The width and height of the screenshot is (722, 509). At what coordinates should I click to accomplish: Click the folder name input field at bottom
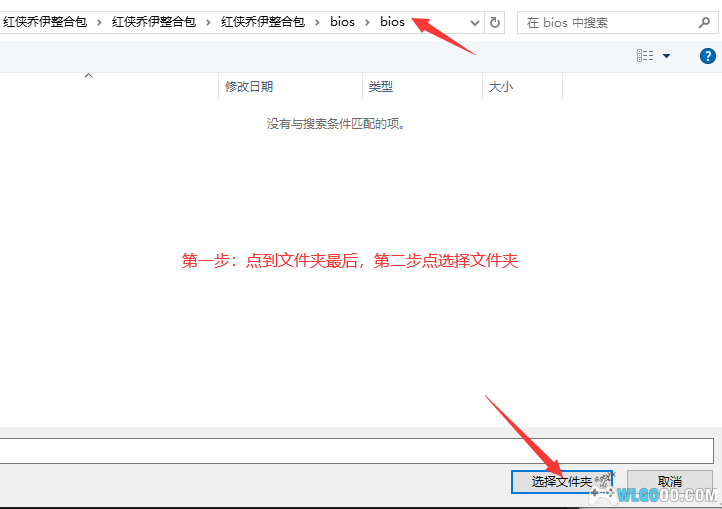click(x=356, y=450)
